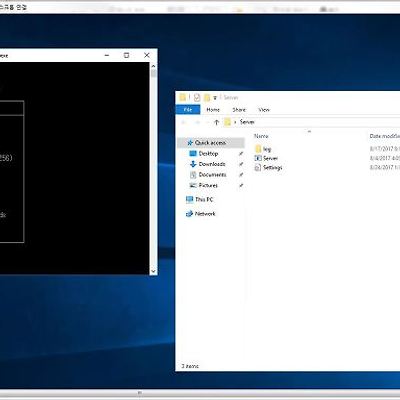Click the console window scrollbar thumb
This screenshot has width=400, height=400.
153,74
